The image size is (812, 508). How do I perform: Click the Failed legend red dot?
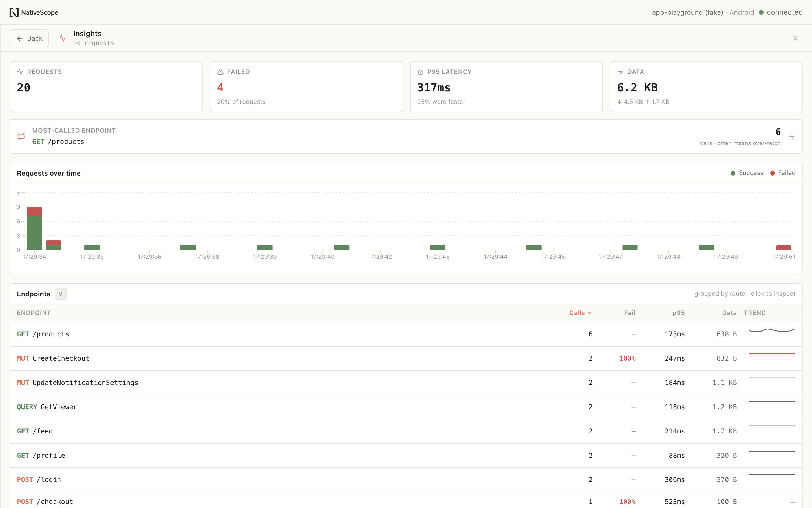tap(772, 173)
